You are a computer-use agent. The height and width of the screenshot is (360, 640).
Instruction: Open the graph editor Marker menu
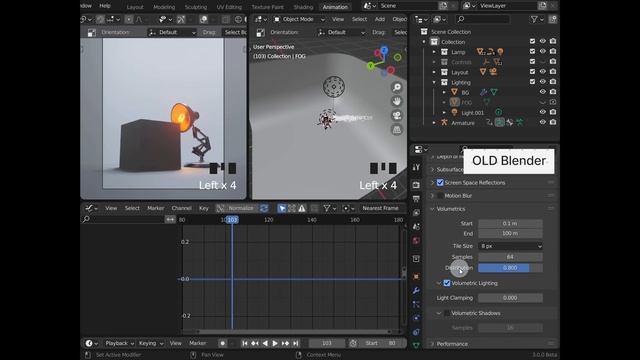156,208
